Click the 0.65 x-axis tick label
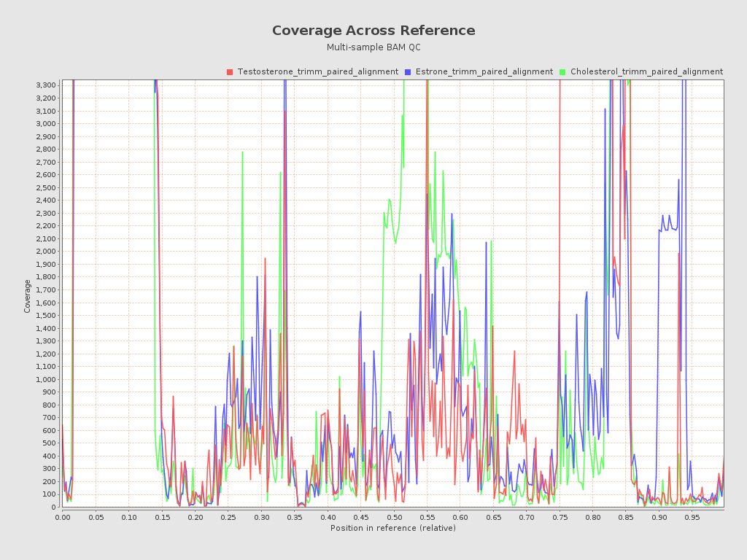Viewport: 747px width, 560px height. pyautogui.click(x=494, y=517)
